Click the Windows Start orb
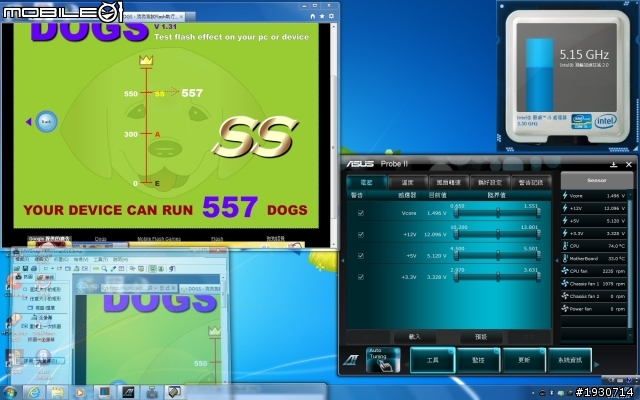The height and width of the screenshot is (400, 640). point(9,392)
